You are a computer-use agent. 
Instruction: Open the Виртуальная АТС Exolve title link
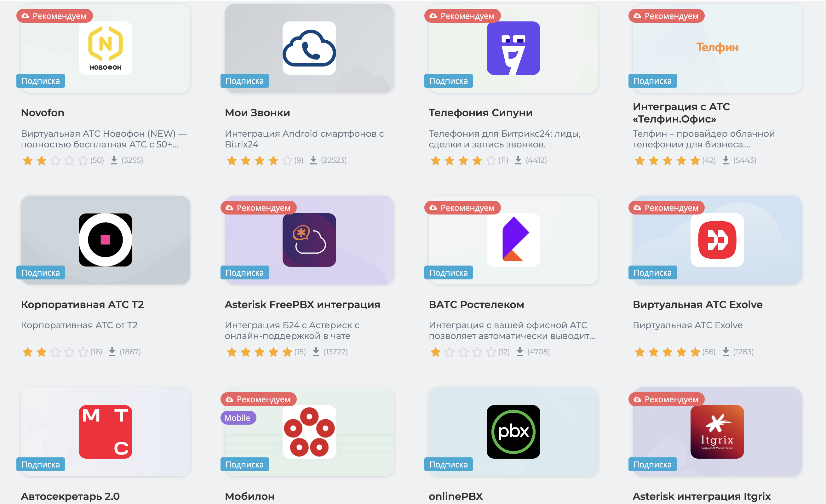tap(697, 305)
